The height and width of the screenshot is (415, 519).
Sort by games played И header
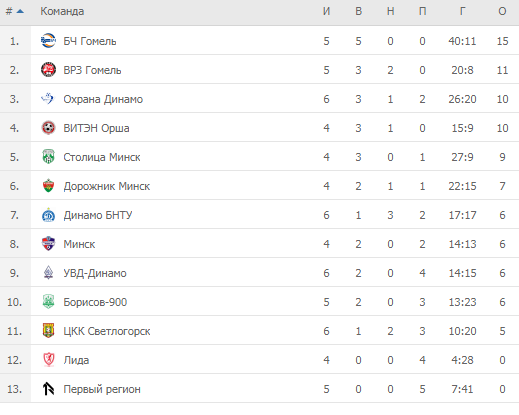point(326,11)
